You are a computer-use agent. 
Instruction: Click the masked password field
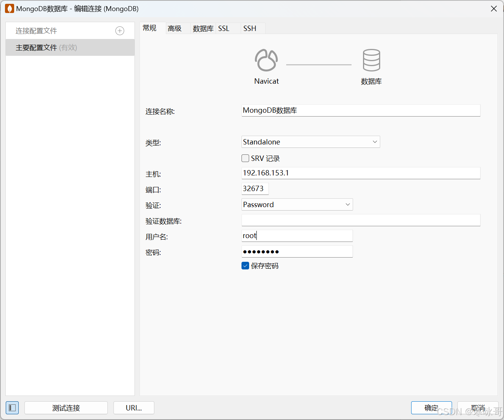297,251
